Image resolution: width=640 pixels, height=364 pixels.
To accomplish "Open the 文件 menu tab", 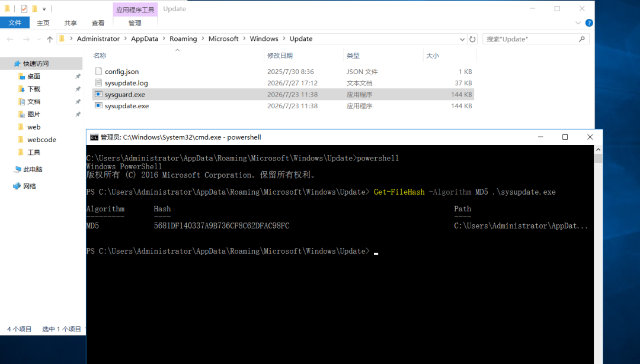I will [x=15, y=23].
